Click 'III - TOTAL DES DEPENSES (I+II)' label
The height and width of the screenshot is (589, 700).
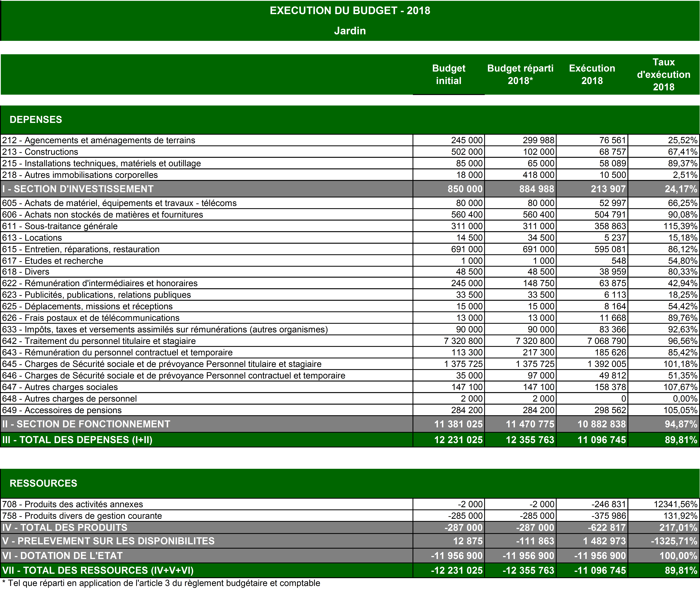pyautogui.click(x=77, y=440)
